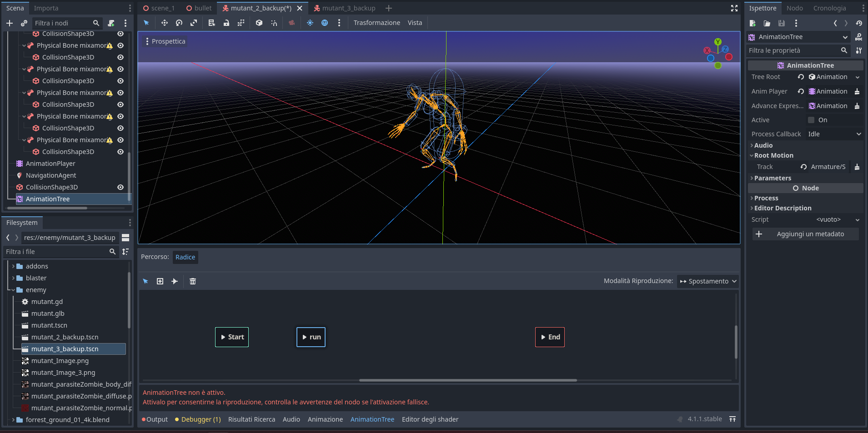Toggle preview sunlight with the sun icon
Screen dimensions: 868x433
pyautogui.click(x=310, y=23)
